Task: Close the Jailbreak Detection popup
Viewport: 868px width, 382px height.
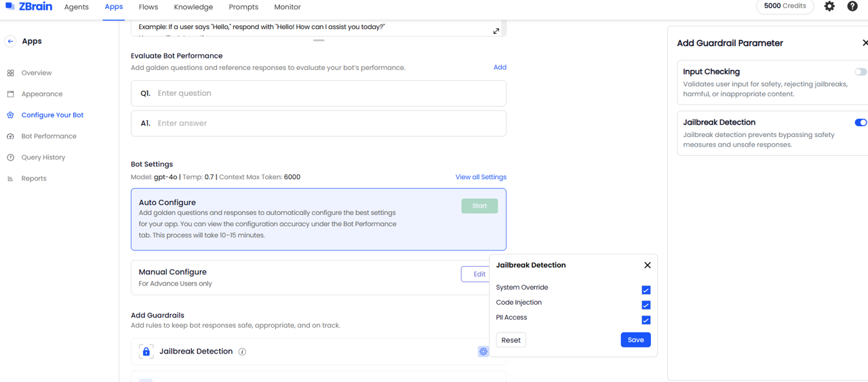Action: 647,265
